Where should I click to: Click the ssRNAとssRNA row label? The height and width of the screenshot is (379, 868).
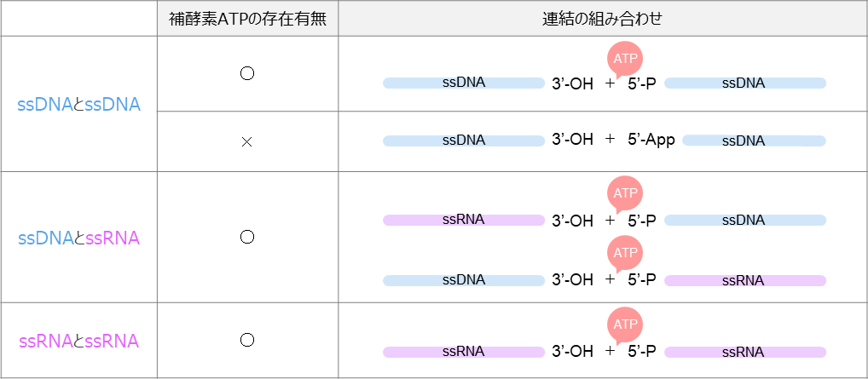[78, 342]
